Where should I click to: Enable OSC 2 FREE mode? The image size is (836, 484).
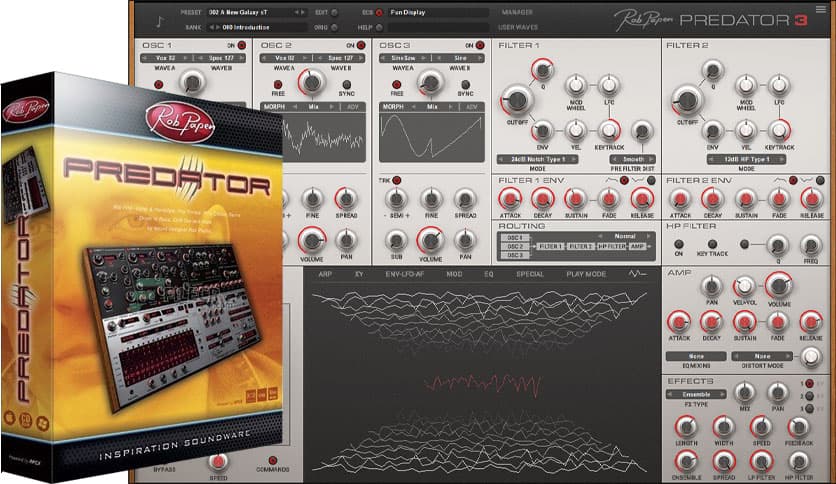point(278,85)
